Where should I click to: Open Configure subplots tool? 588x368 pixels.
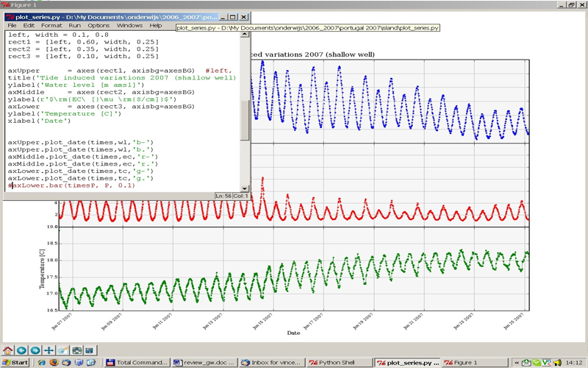pos(76,350)
